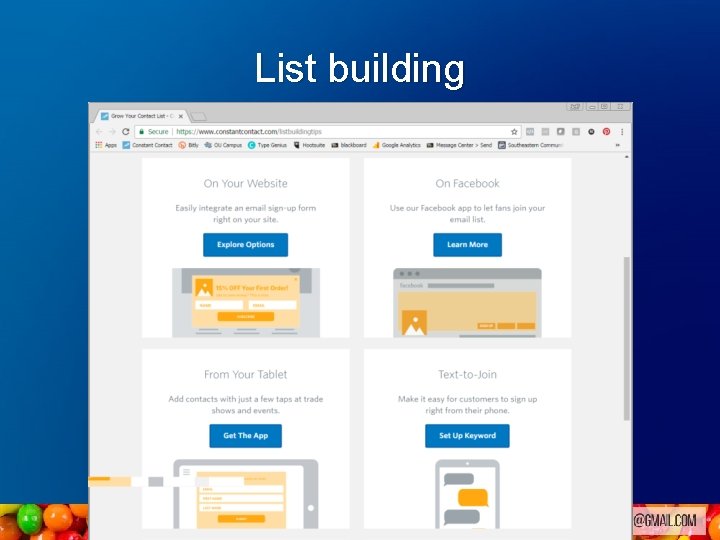The image size is (720, 540).
Task: Click the tablet sign-up illustration
Action: pos(246,494)
